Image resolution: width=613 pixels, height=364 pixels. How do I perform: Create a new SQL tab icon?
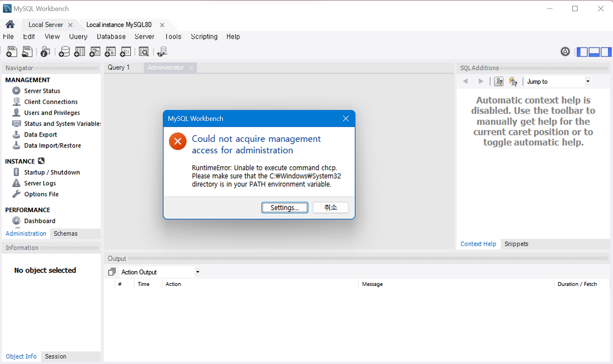pos(11,52)
